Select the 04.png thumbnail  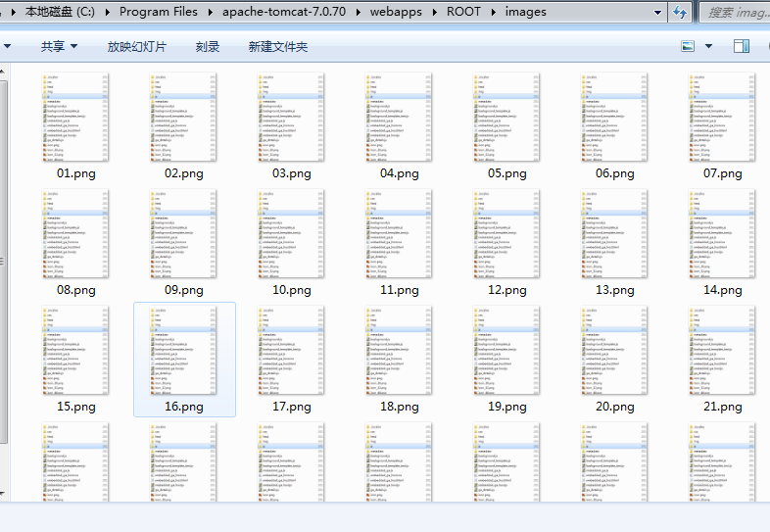point(399,117)
